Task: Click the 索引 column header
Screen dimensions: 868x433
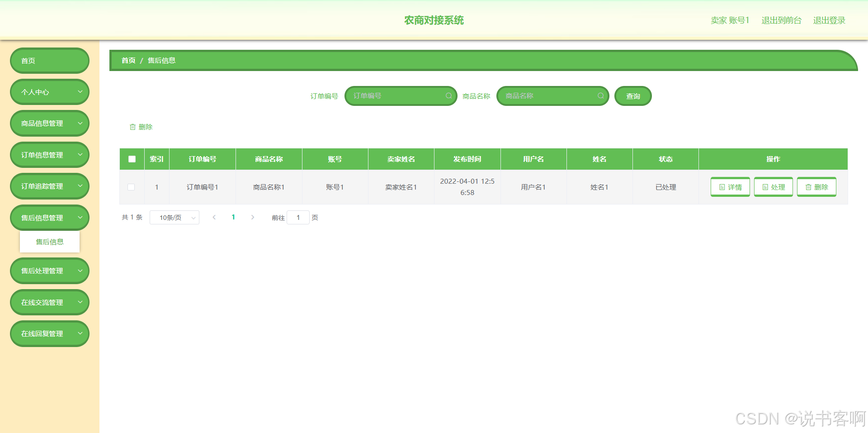Action: [x=157, y=159]
